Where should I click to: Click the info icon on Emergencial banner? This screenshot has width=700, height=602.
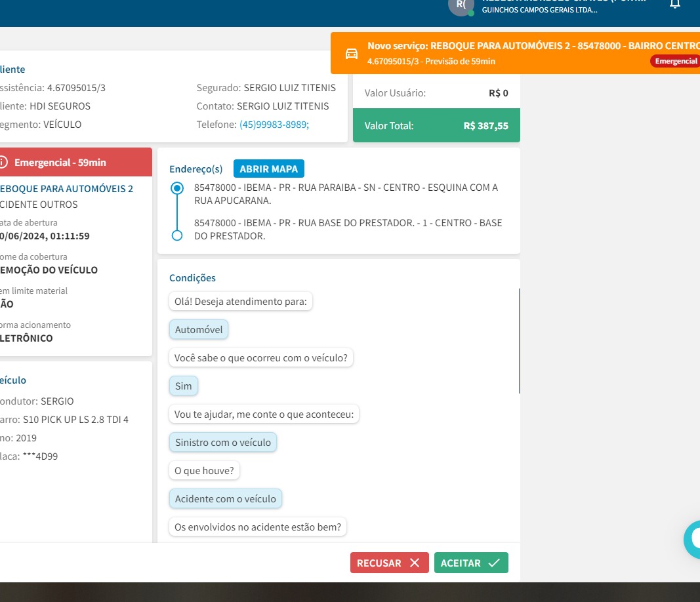(3, 162)
